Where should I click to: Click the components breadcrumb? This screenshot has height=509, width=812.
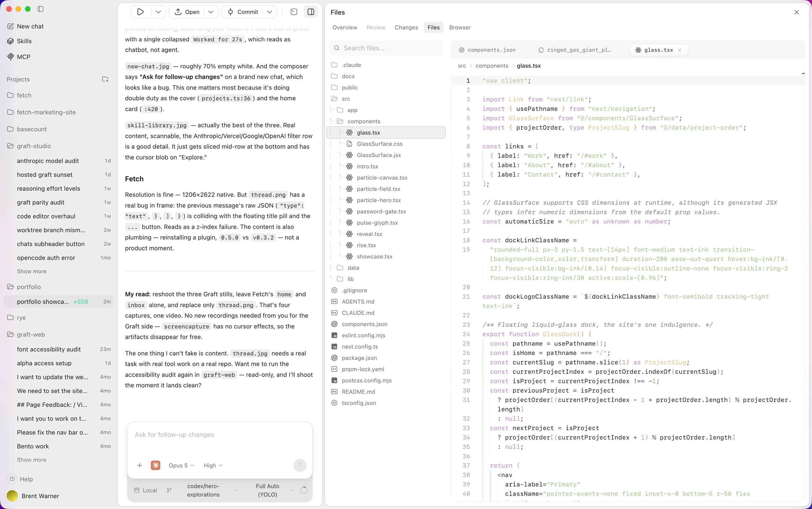pos(492,66)
